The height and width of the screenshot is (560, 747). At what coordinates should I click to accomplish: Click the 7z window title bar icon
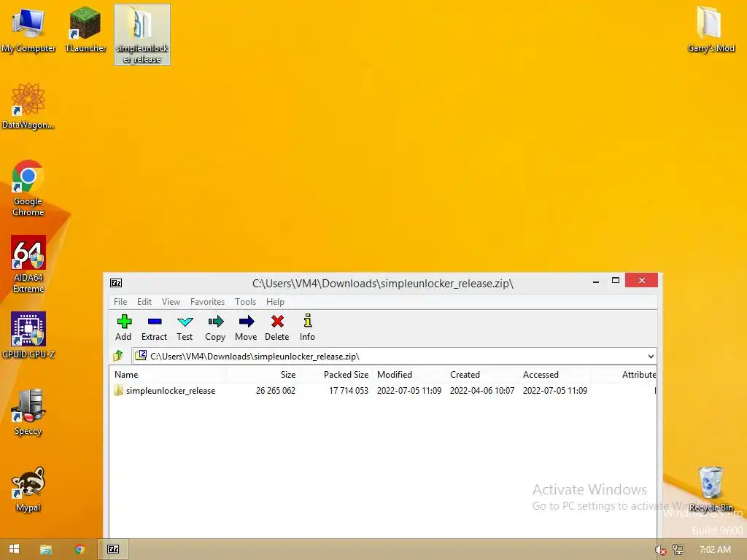(x=116, y=283)
